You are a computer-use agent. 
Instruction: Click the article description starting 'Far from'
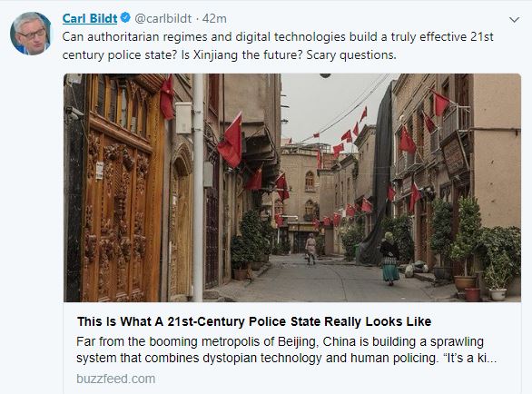coord(286,350)
